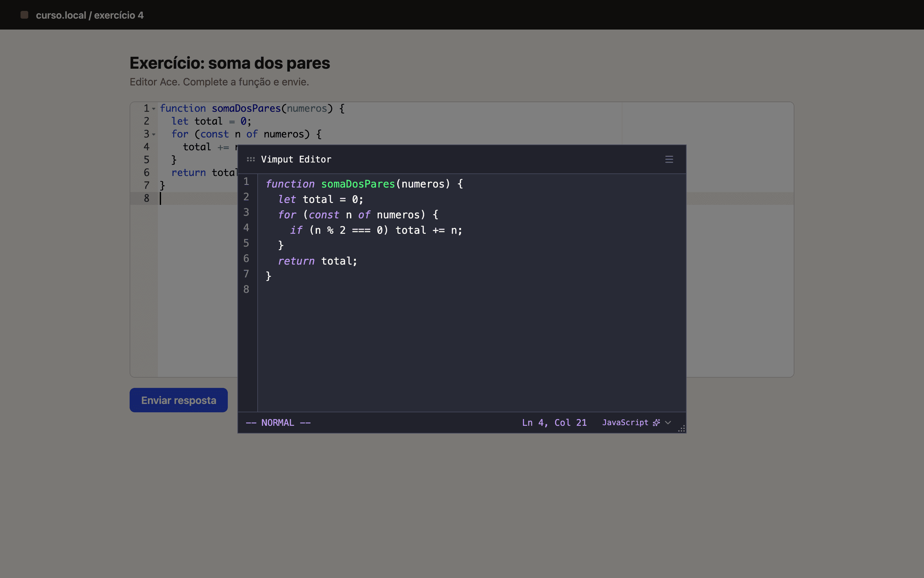
Task: Click let total on Ace line 2
Action: [x=211, y=122]
